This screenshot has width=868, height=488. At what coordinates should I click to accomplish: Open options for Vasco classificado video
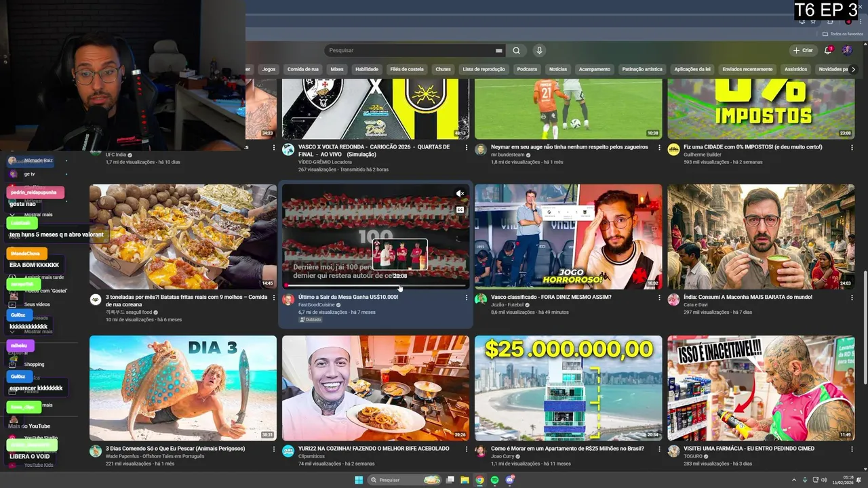(659, 298)
